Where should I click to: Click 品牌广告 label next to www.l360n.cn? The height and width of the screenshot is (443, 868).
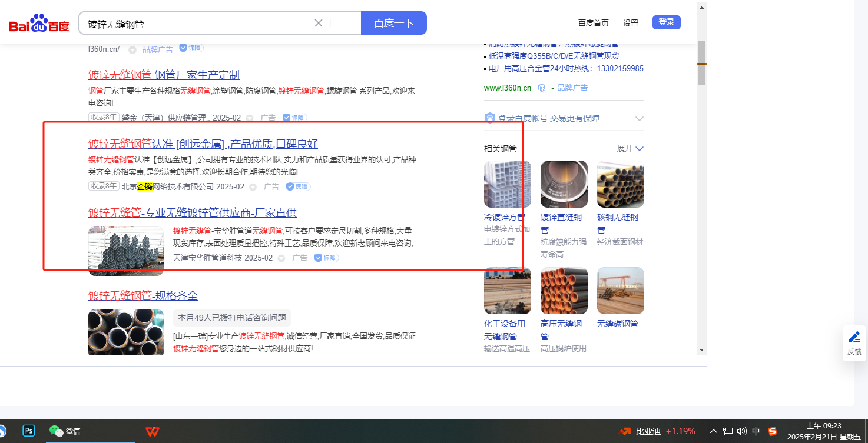coord(572,88)
